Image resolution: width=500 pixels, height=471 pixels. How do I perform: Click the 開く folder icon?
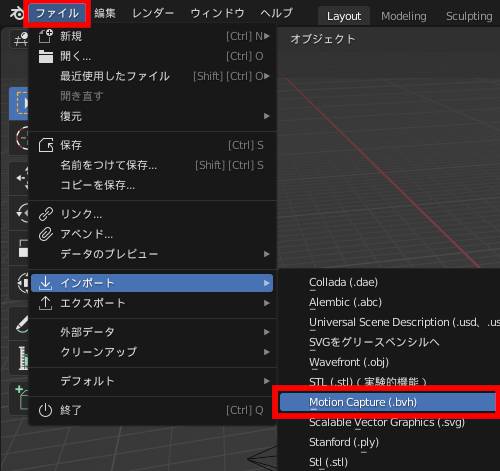(x=46, y=56)
